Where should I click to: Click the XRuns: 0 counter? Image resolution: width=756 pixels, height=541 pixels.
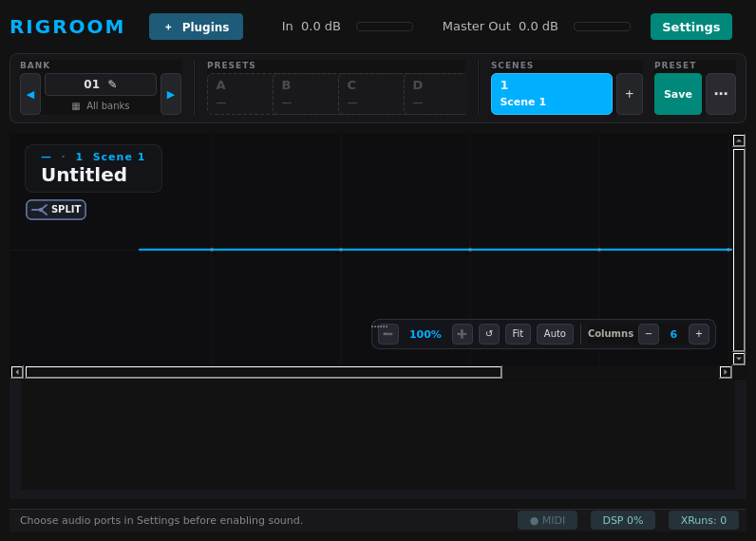pyautogui.click(x=704, y=520)
